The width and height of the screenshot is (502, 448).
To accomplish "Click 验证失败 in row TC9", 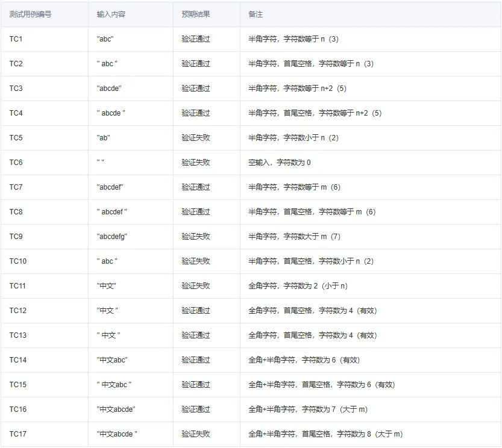I will (x=196, y=237).
